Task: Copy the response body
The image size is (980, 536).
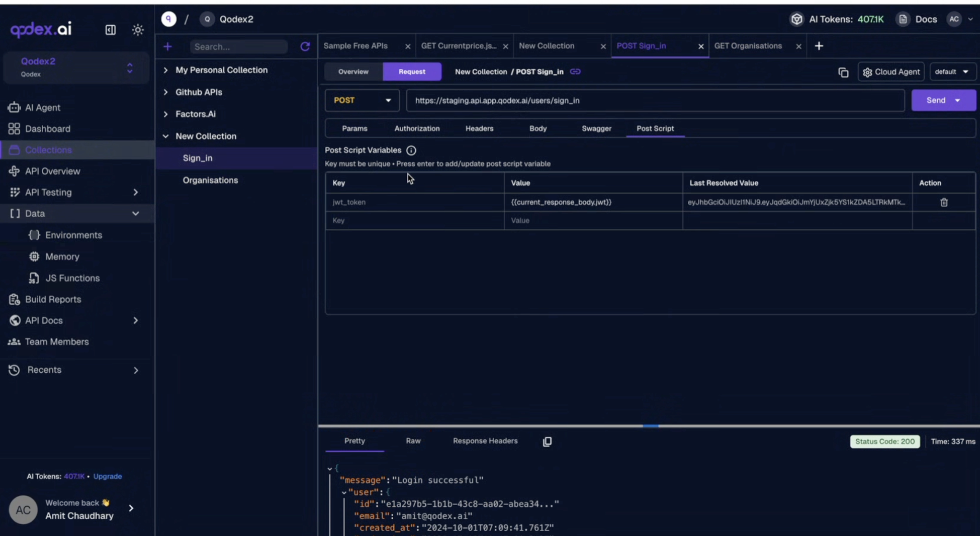Action: click(547, 442)
